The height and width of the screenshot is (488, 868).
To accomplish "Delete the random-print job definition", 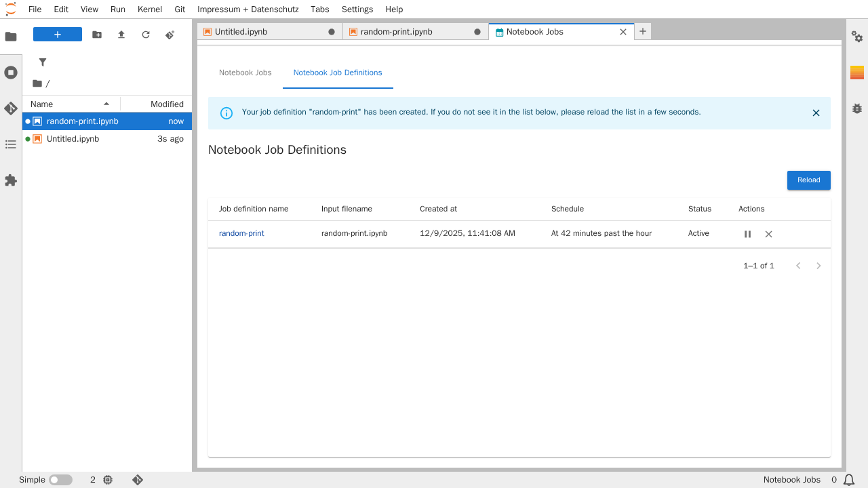I will [x=768, y=234].
